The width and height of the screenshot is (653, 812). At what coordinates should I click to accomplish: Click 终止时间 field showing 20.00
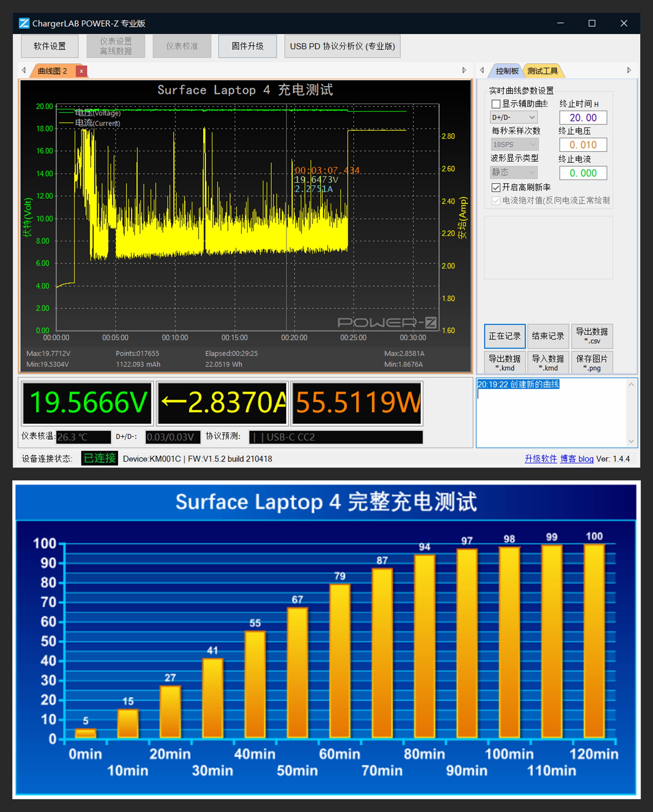[x=583, y=118]
